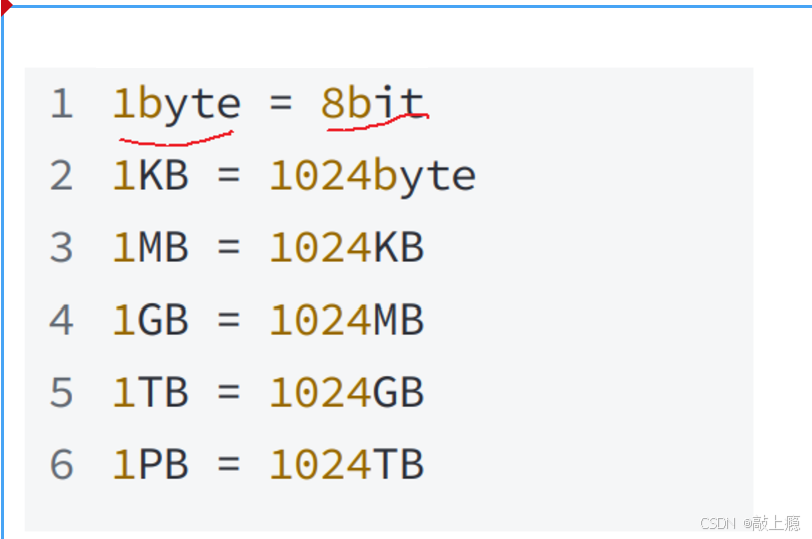Click the "1024TB" value

click(346, 465)
